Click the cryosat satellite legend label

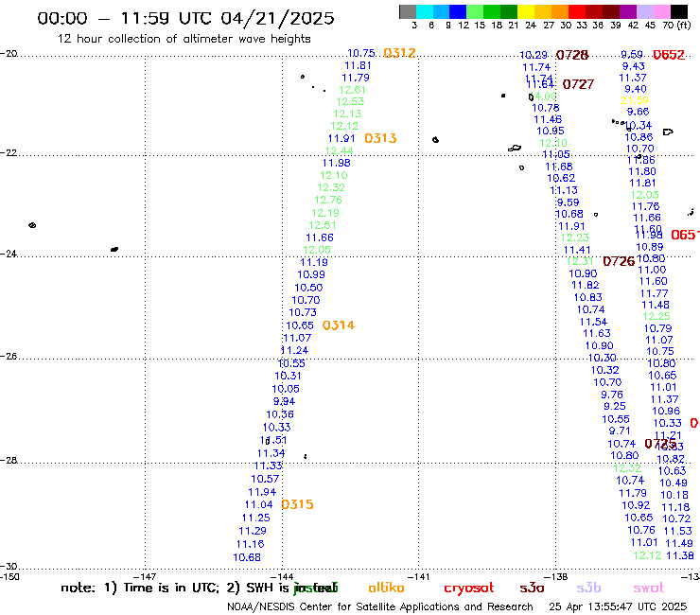(469, 588)
